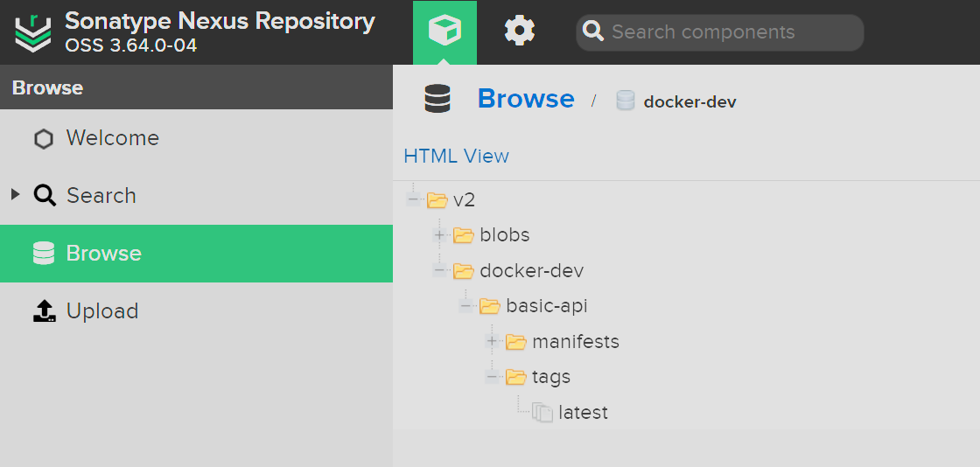Open the Search item in sidebar
This screenshot has width=980, height=467.
pos(196,196)
